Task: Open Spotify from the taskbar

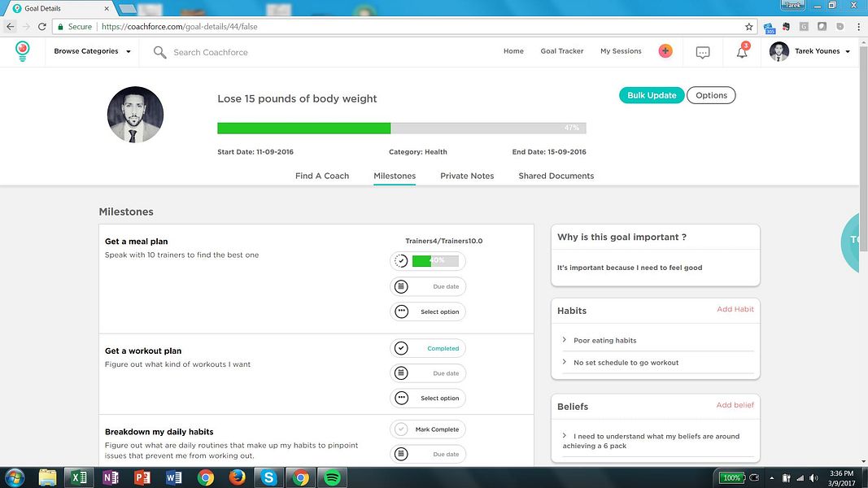Action: pos(332,477)
